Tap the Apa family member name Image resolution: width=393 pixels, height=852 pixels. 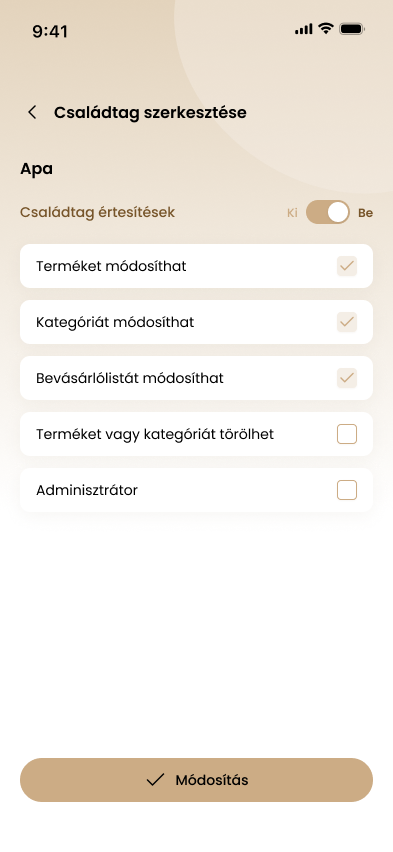36,169
